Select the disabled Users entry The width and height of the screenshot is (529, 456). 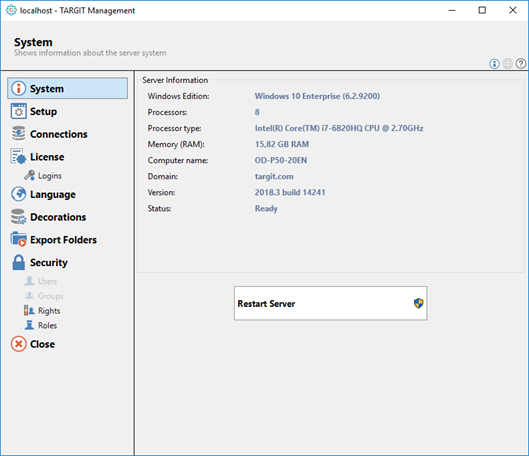tap(47, 281)
